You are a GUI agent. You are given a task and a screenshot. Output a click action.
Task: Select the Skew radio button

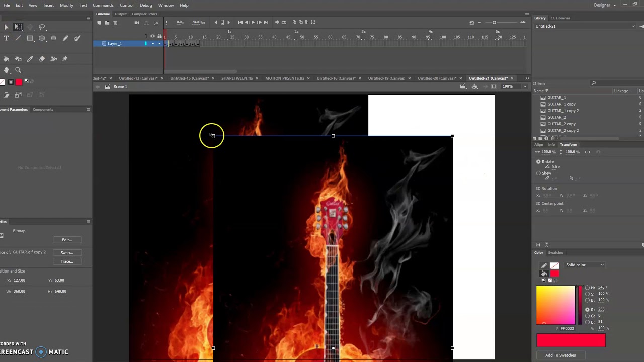(x=538, y=173)
